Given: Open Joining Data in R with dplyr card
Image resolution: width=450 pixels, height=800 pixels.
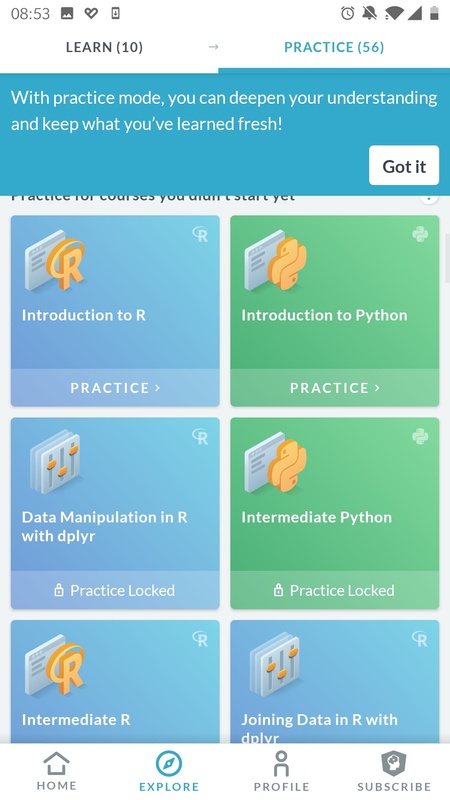Looking at the screenshot, I should tap(335, 682).
